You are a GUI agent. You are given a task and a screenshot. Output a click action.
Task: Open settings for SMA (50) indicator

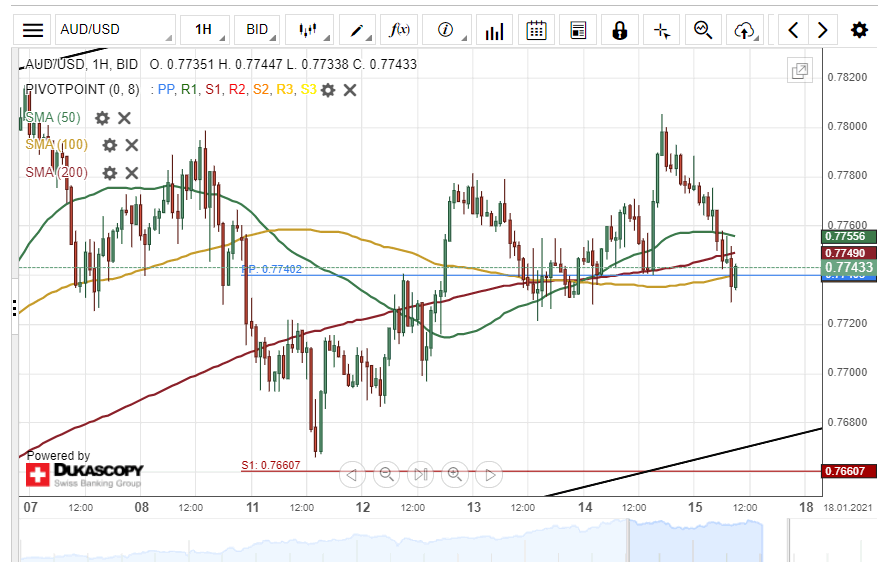(102, 118)
